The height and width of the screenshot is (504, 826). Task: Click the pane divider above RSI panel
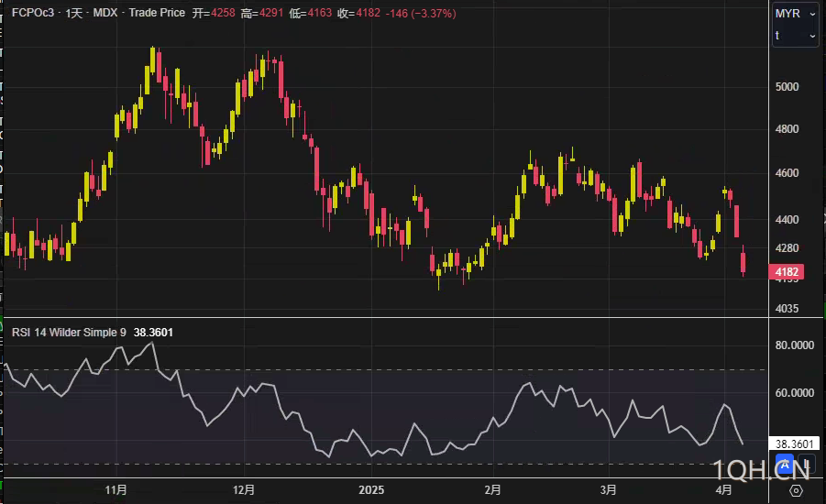(x=412, y=318)
